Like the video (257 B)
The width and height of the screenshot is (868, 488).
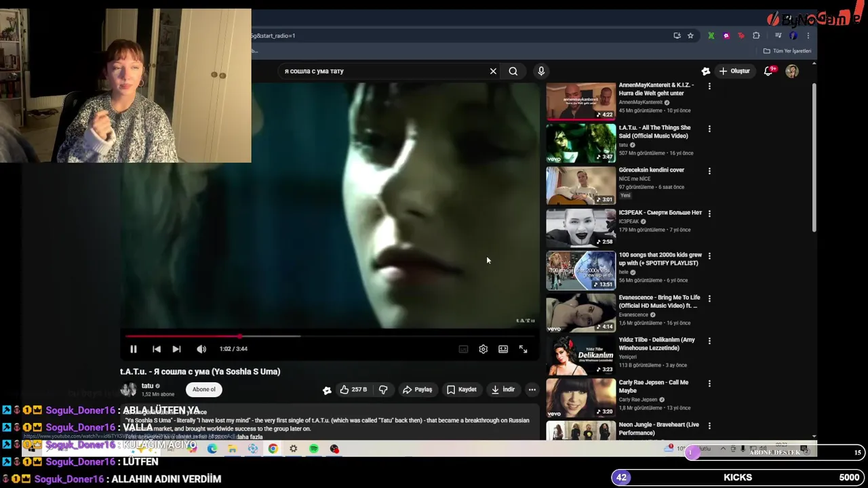[x=354, y=390]
